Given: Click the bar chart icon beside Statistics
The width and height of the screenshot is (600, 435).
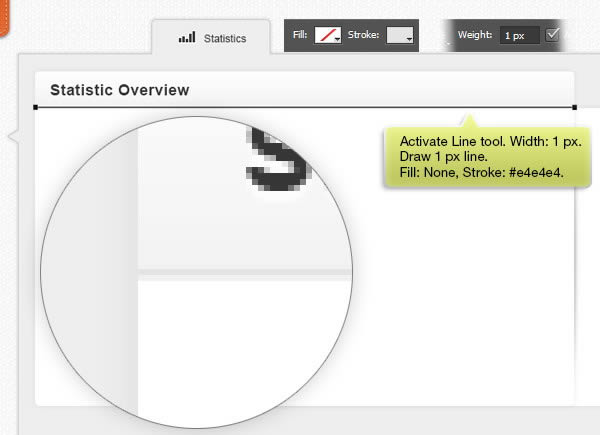Looking at the screenshot, I should pyautogui.click(x=187, y=37).
